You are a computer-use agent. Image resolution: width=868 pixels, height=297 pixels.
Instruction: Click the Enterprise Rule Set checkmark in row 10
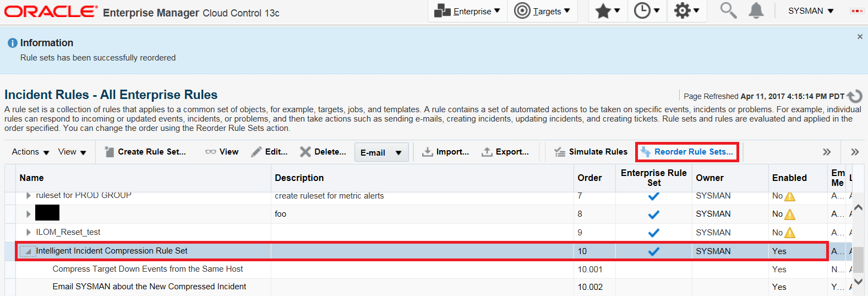[x=653, y=251]
